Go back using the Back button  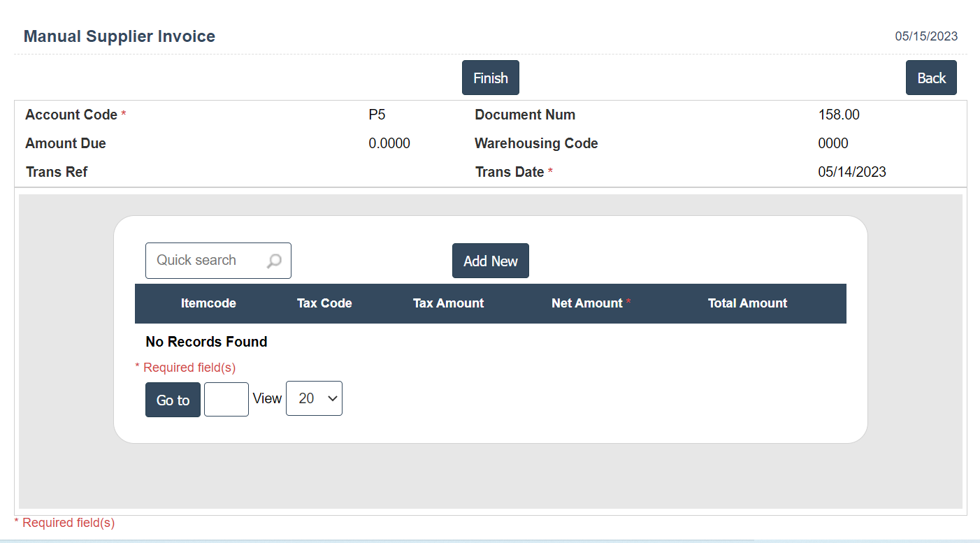tap(931, 78)
